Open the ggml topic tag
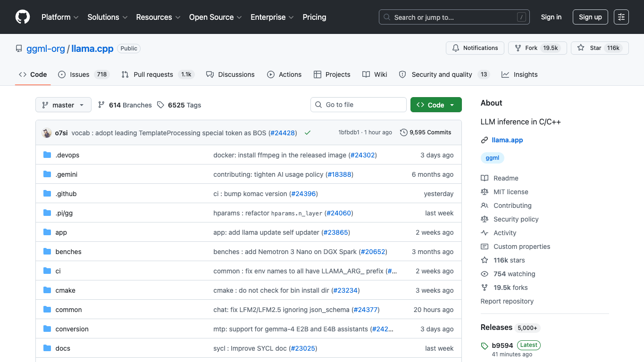The height and width of the screenshot is (362, 644). pyautogui.click(x=493, y=158)
